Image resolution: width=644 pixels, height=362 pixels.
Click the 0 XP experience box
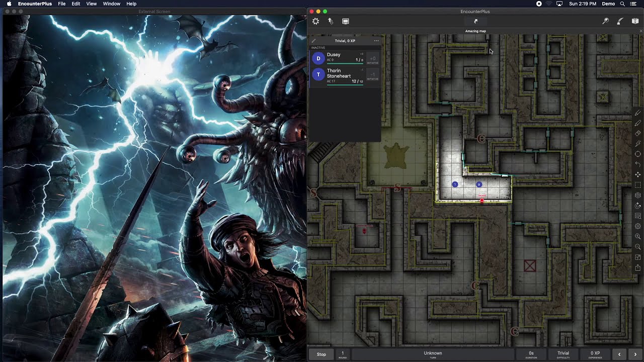pyautogui.click(x=595, y=354)
